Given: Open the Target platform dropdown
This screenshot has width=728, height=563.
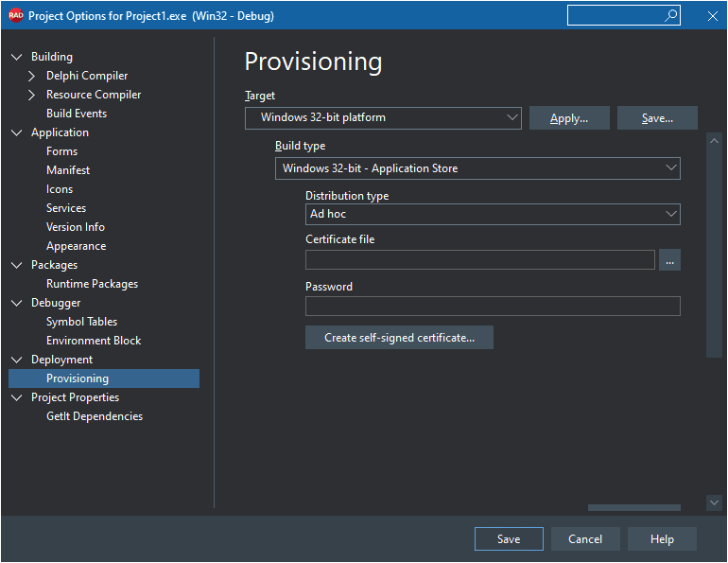Looking at the screenshot, I should tap(383, 118).
